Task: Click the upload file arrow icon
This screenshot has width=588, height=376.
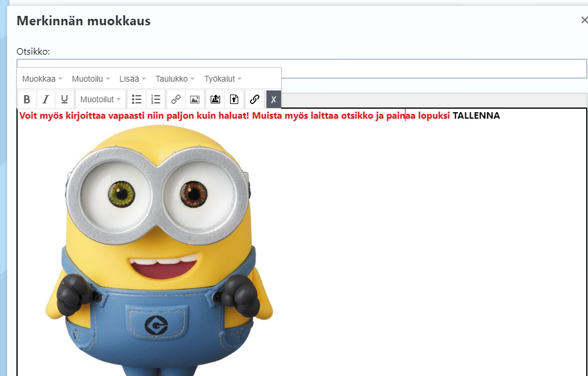Action: [234, 99]
